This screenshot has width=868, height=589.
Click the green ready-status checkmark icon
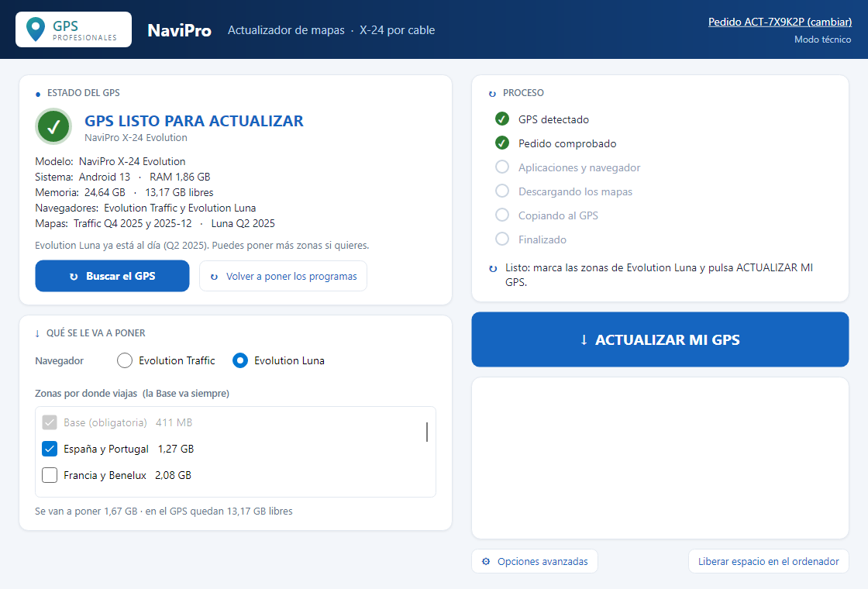(53, 127)
